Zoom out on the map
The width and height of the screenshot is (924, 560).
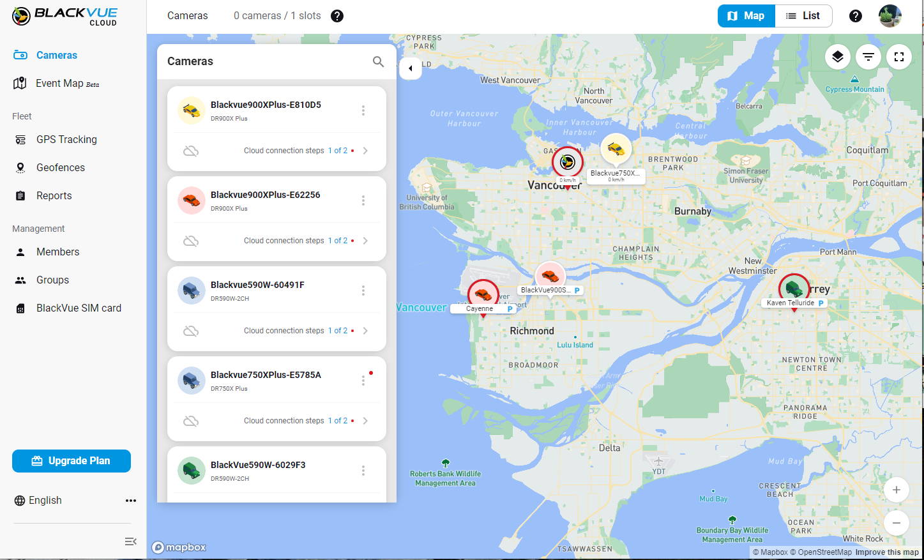897,523
